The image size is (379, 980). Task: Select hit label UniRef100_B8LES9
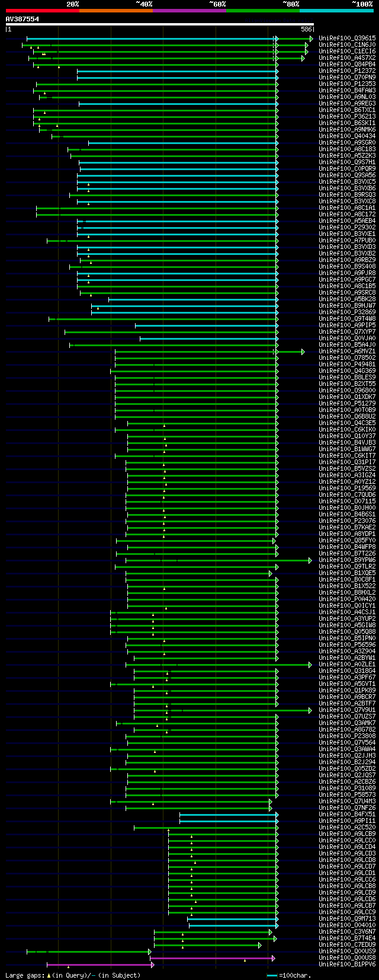pos(347,377)
